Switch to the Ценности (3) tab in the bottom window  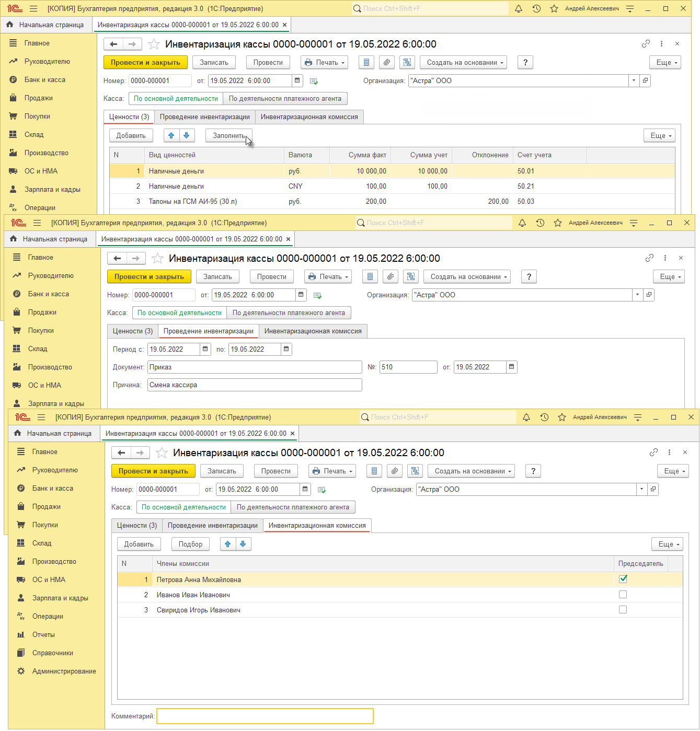137,526
